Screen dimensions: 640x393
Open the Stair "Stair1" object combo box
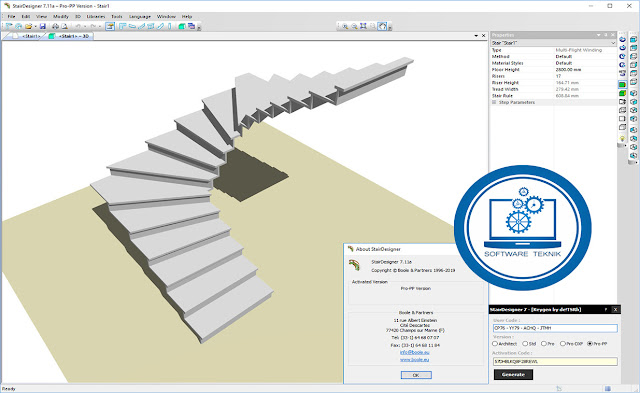coord(553,43)
